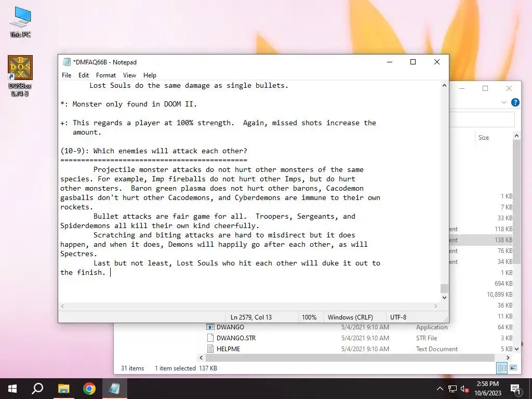Close the File Explorer window

click(509, 88)
